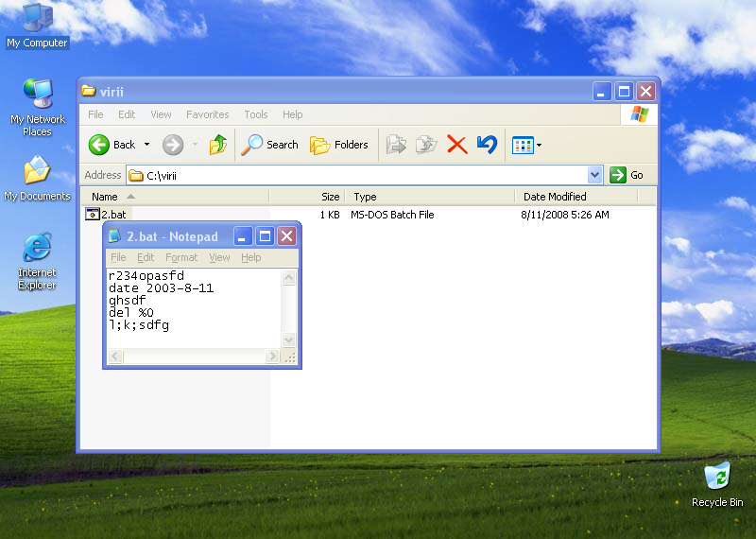Image resolution: width=756 pixels, height=539 pixels.
Task: Open the Forward history dropdown arrow
Action: coord(195,145)
